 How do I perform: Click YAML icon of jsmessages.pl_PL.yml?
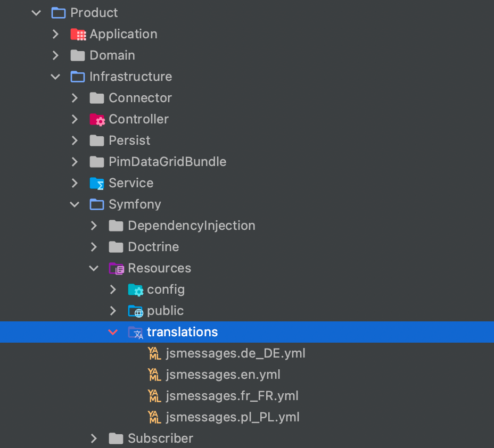[154, 417]
